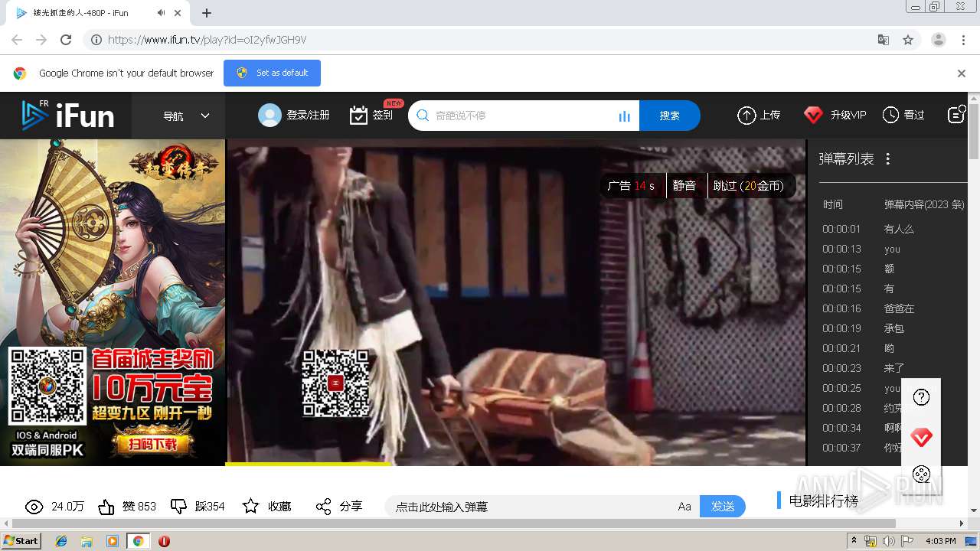Open File Explorer from taskbar
980x551 pixels.
pyautogui.click(x=87, y=541)
